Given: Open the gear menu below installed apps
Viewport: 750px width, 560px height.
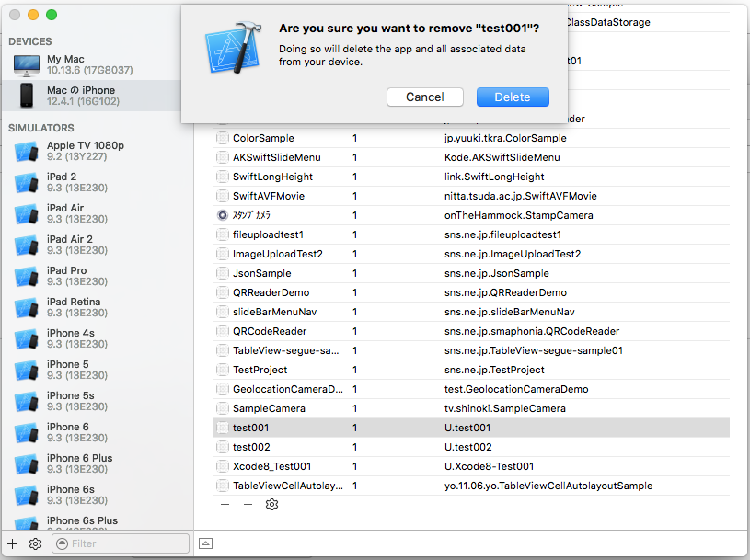Looking at the screenshot, I should pyautogui.click(x=271, y=505).
